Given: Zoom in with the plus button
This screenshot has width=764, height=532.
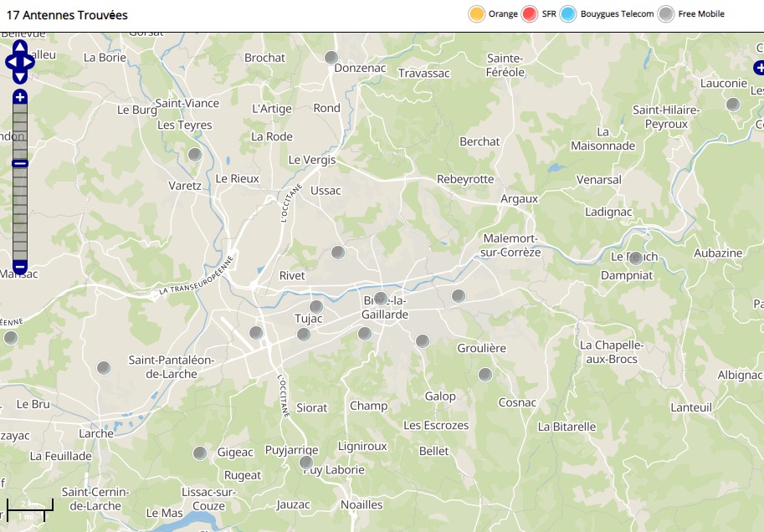Looking at the screenshot, I should pos(20,97).
